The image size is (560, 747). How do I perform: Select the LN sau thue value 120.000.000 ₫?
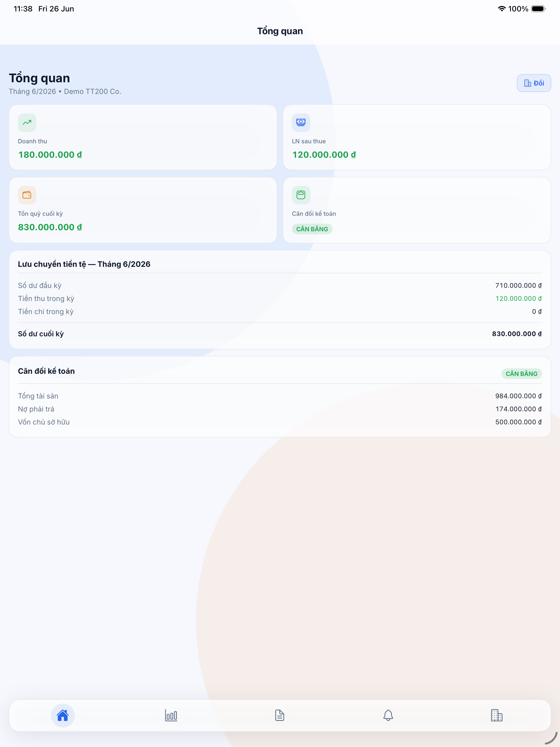324,155
